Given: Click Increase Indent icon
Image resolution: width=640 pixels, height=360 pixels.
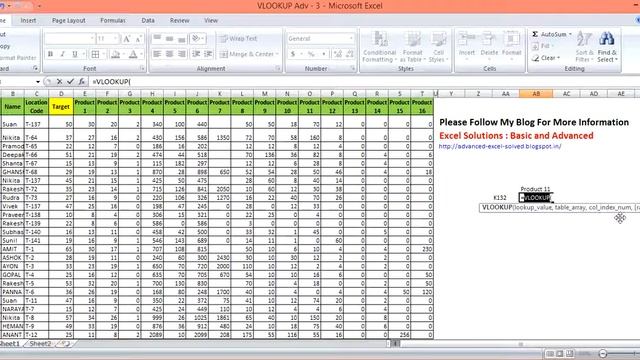Looking at the screenshot, I should [208, 54].
